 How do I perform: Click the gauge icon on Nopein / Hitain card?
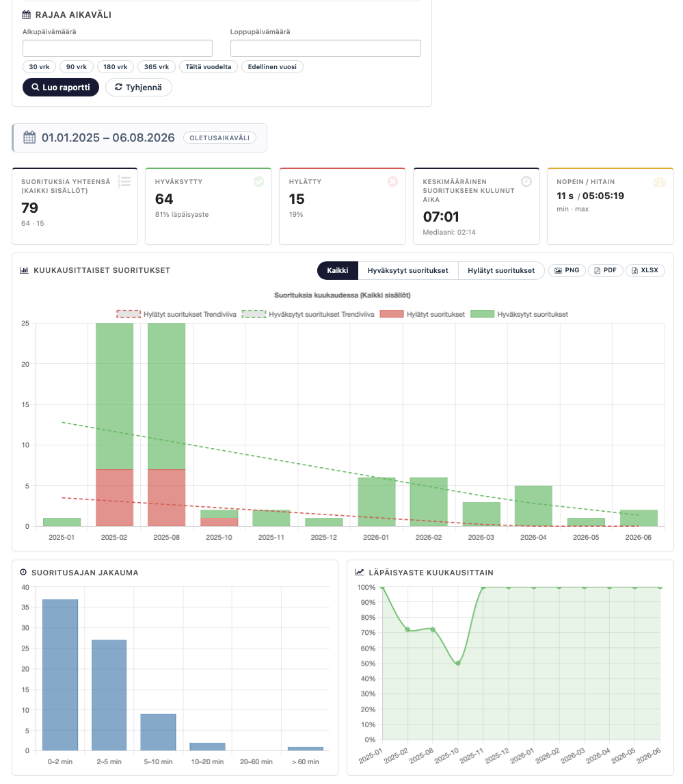(x=660, y=182)
